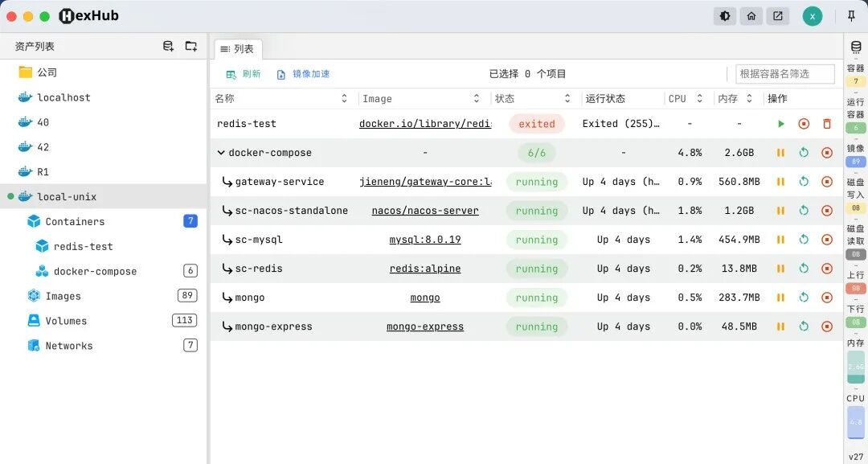Click the 运行容器 count badge 6
The height and width of the screenshot is (464, 868).
coord(856,128)
